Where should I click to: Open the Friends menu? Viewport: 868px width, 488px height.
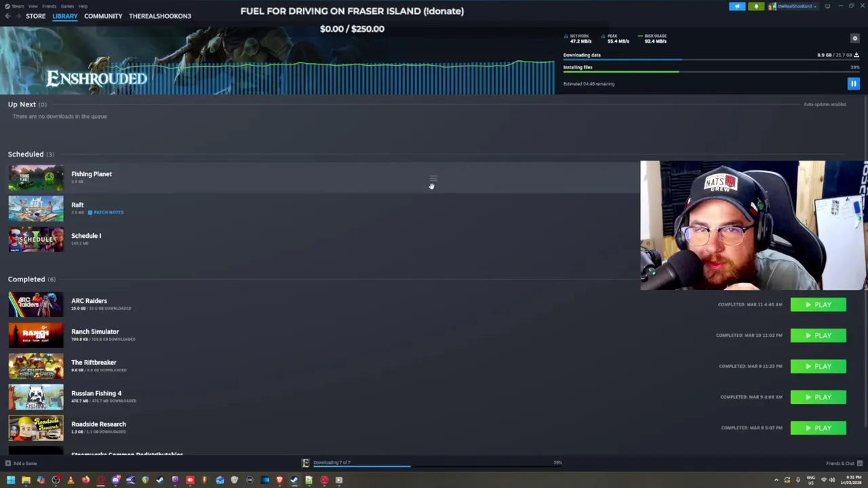point(49,6)
